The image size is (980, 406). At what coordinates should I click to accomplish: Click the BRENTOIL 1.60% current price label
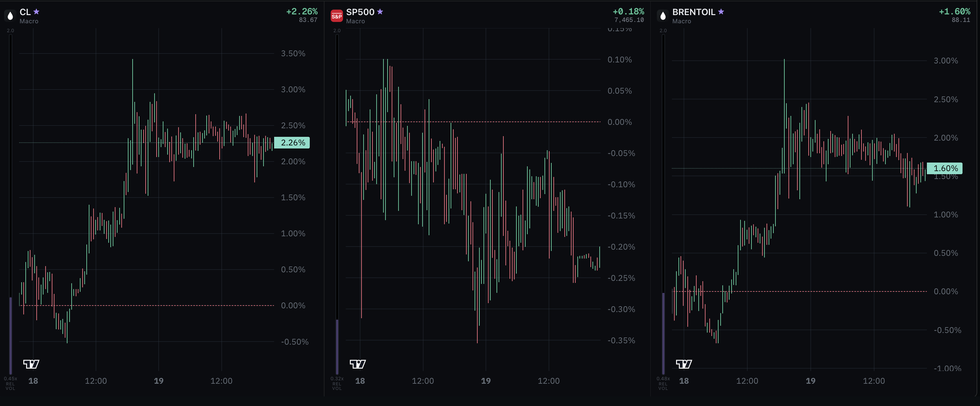[945, 168]
